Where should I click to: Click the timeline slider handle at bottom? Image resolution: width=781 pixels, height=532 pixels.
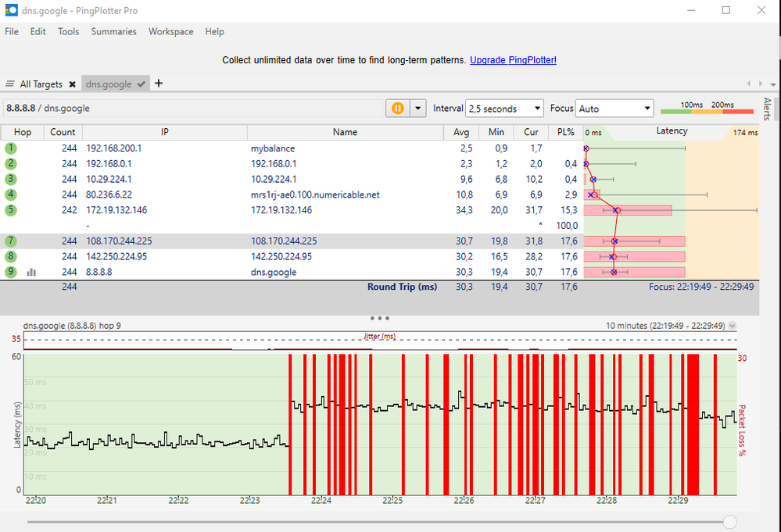click(729, 521)
